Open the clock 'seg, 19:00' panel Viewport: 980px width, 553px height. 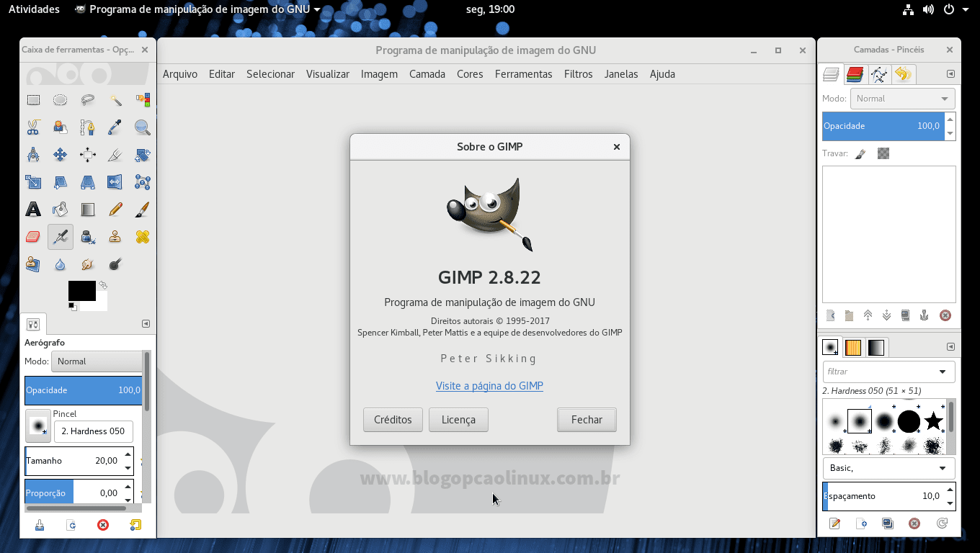coord(490,9)
